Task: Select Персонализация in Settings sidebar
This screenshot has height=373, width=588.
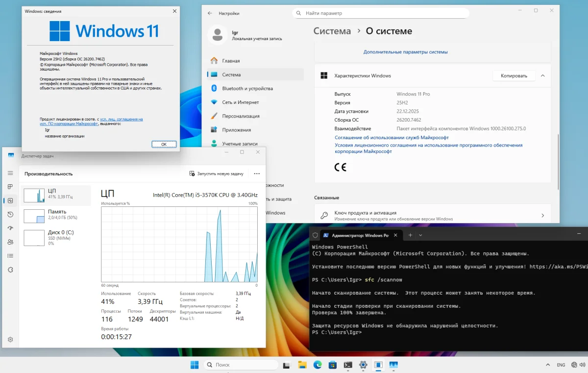Action: pos(241,116)
